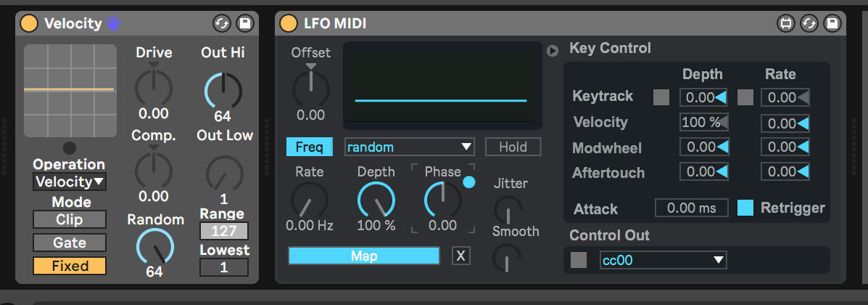Enable Keytrack Depth checkbox
The width and height of the screenshot is (868, 305).
(661, 97)
